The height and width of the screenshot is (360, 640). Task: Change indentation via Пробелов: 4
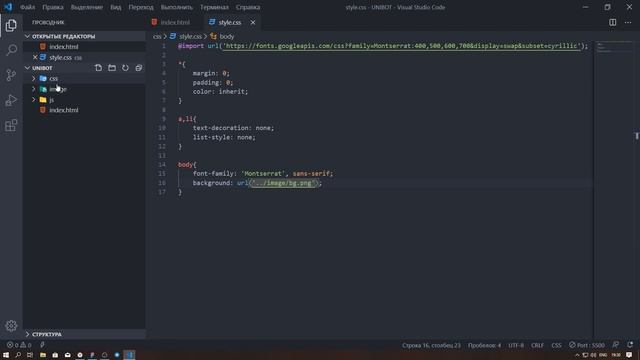pyautogui.click(x=484, y=345)
